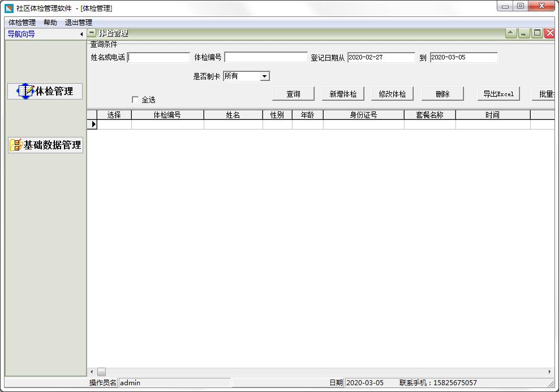The width and height of the screenshot is (559, 392).
Task: Click the 姓名 column header
Action: coord(233,115)
